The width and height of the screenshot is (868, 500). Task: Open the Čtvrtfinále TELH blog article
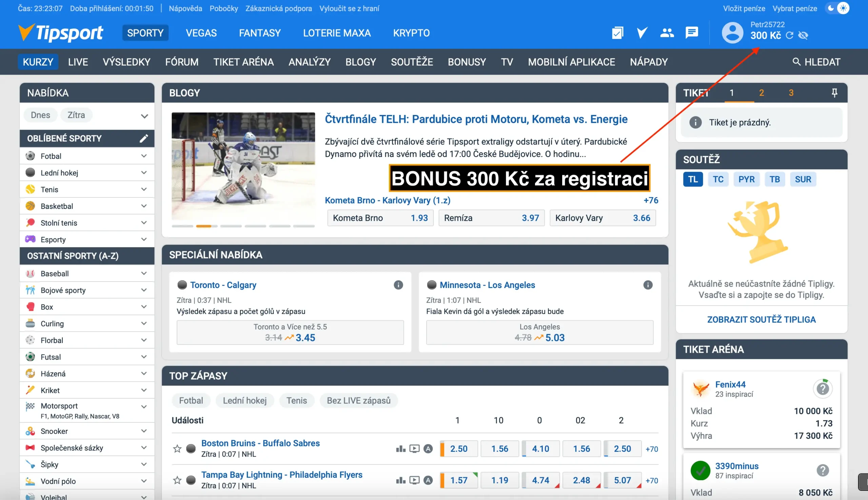click(x=476, y=119)
